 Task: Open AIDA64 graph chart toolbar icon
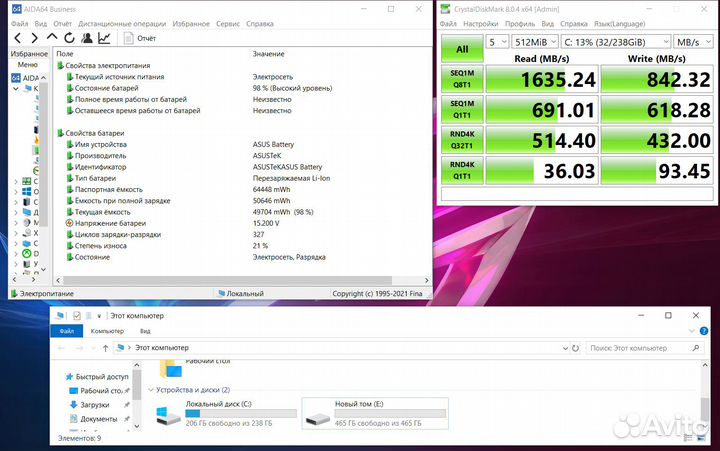click(104, 38)
